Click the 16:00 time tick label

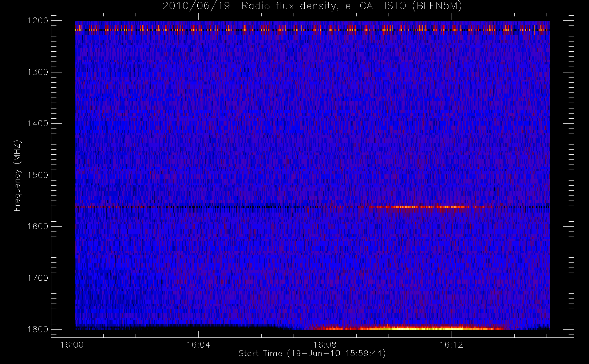tap(72, 345)
